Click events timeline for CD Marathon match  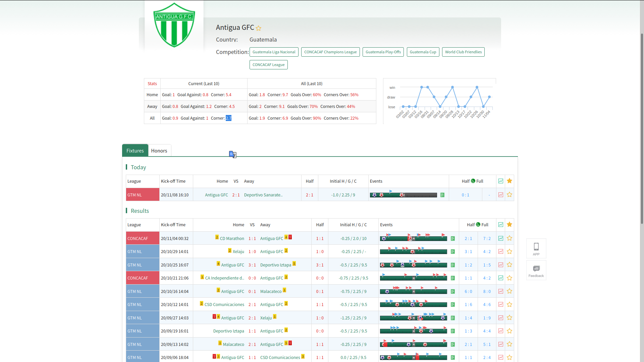click(x=413, y=238)
